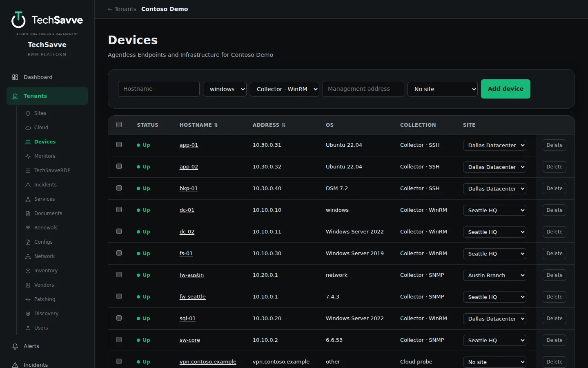Click the Configs file icon
588x368 pixels.
28,242
